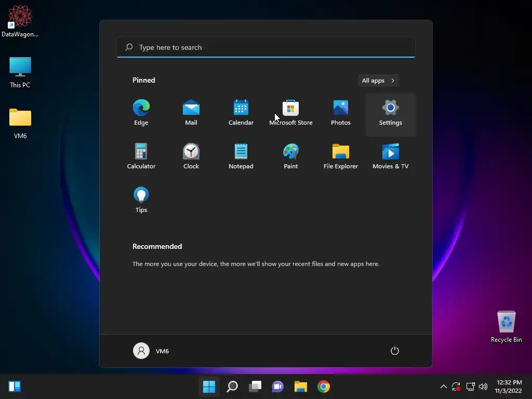Launch Chat from the taskbar
Screen dimensions: 532x399
(277, 387)
